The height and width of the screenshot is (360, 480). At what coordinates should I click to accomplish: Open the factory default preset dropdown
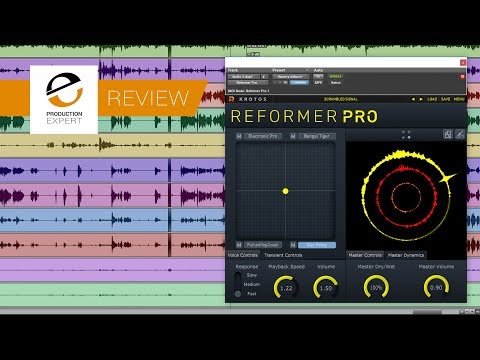point(291,76)
